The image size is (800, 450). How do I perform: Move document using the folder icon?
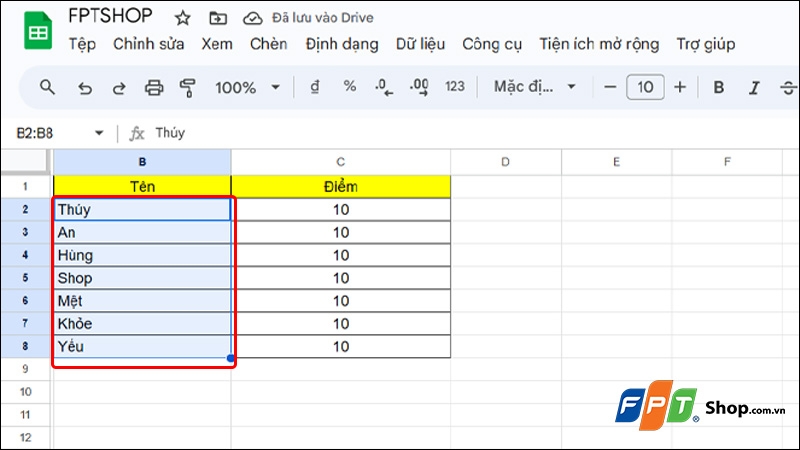(218, 18)
